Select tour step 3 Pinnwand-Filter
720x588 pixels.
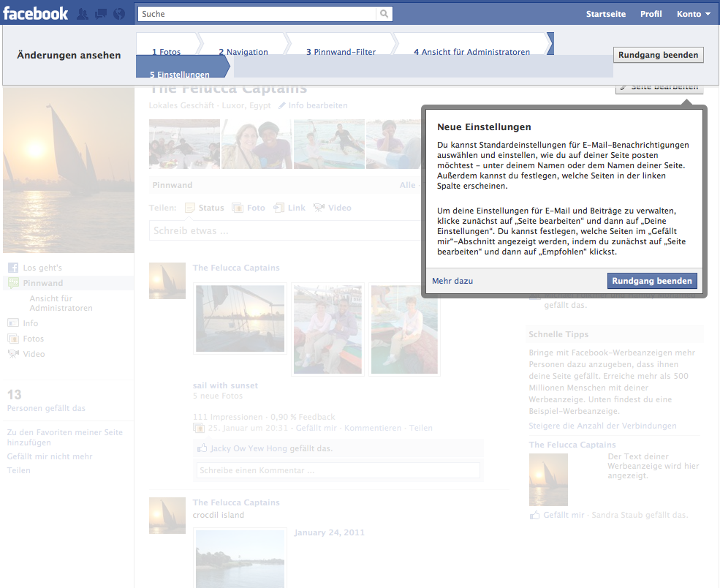pyautogui.click(x=341, y=52)
